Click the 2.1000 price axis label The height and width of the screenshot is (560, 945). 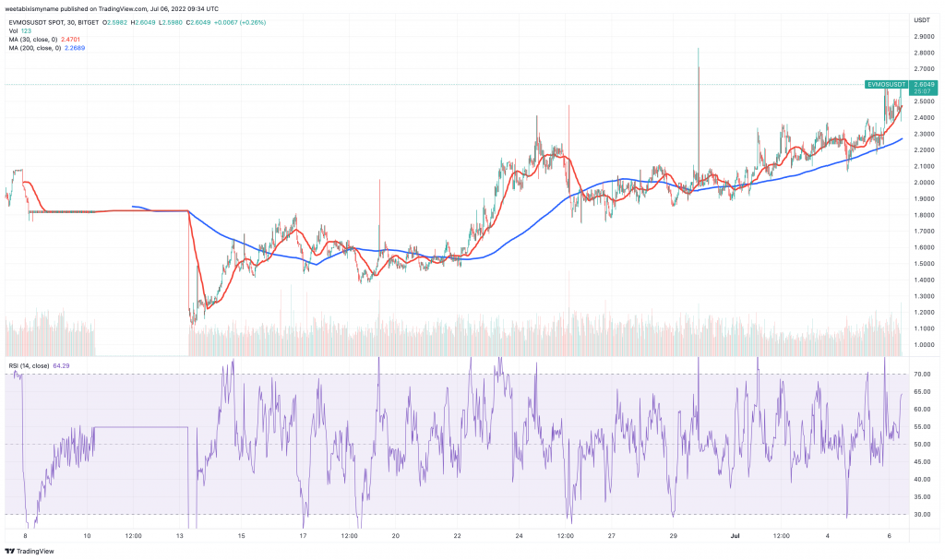point(924,166)
